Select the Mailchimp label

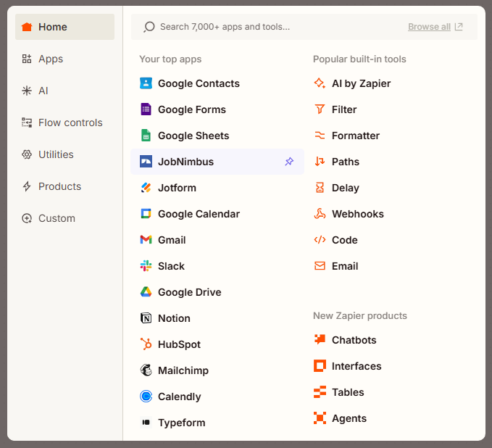(183, 370)
